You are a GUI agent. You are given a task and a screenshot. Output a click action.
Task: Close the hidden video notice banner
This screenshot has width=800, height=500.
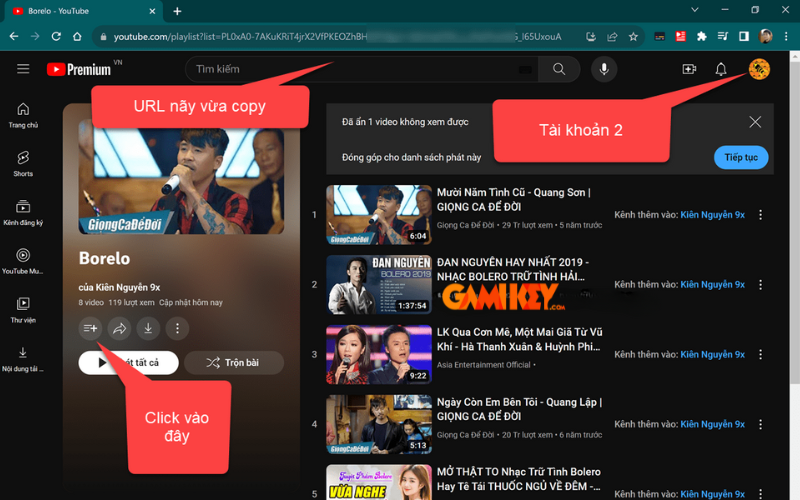tap(755, 122)
